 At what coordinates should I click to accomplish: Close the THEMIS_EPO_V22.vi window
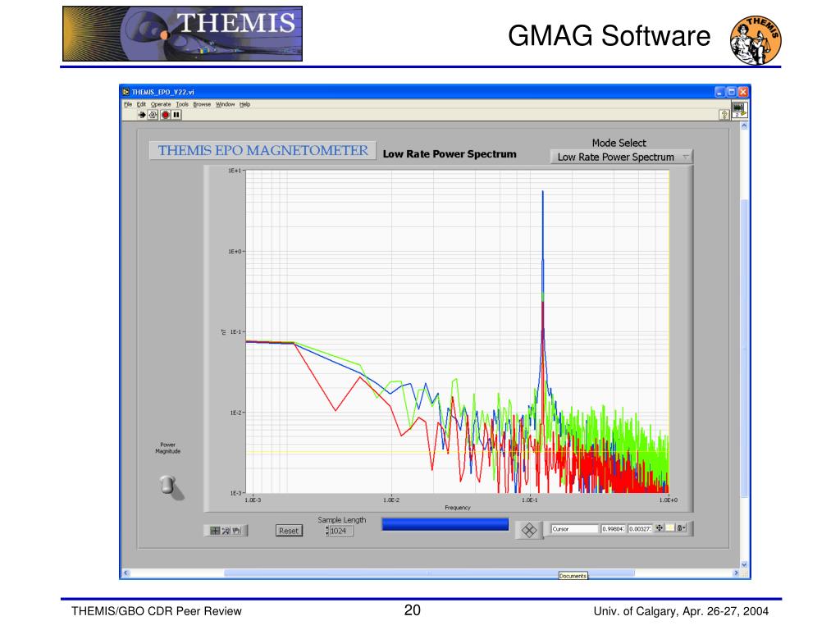742,92
